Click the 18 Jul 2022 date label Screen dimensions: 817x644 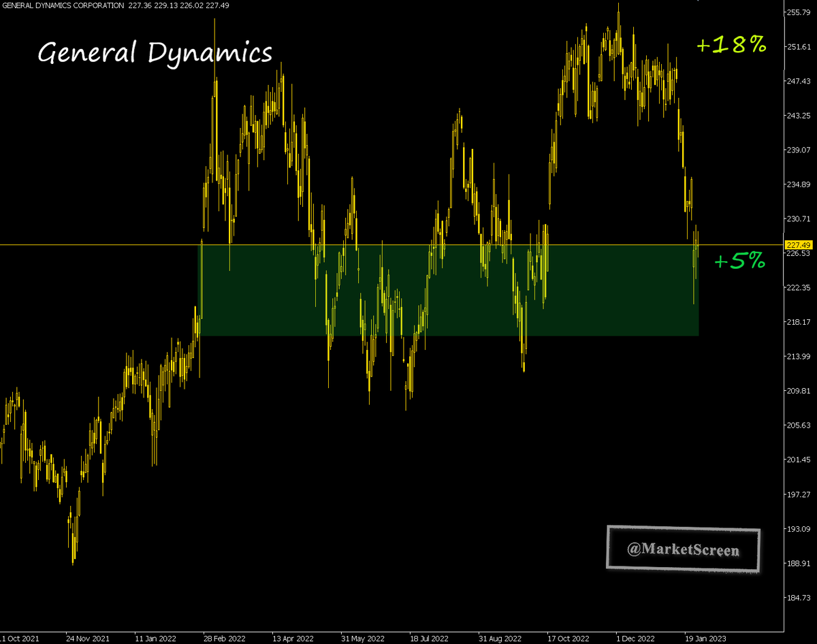tap(430, 639)
